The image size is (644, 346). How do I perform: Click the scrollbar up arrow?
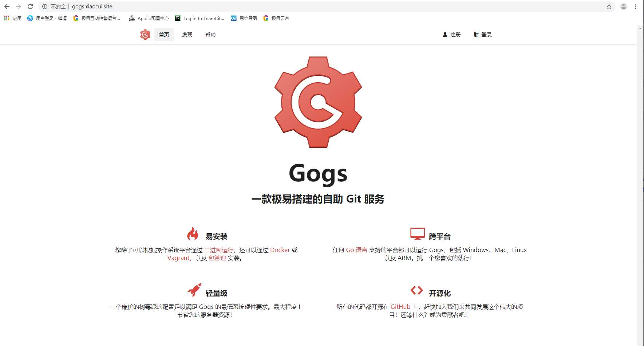tap(640, 28)
